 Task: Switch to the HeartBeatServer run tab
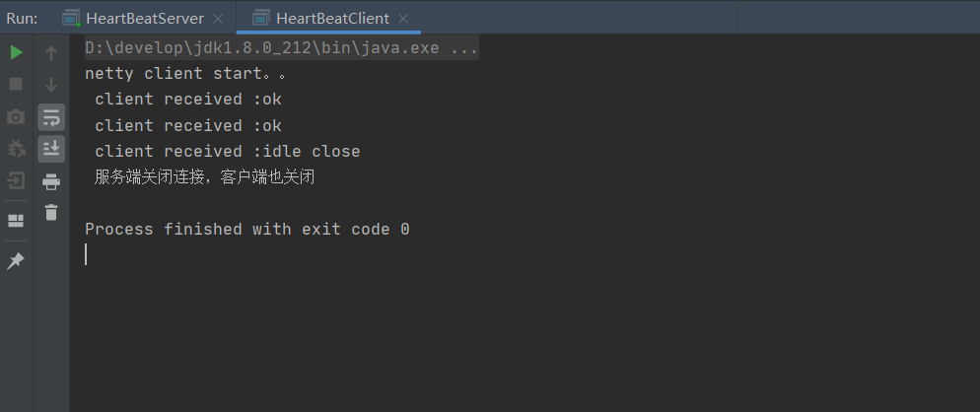(x=144, y=18)
